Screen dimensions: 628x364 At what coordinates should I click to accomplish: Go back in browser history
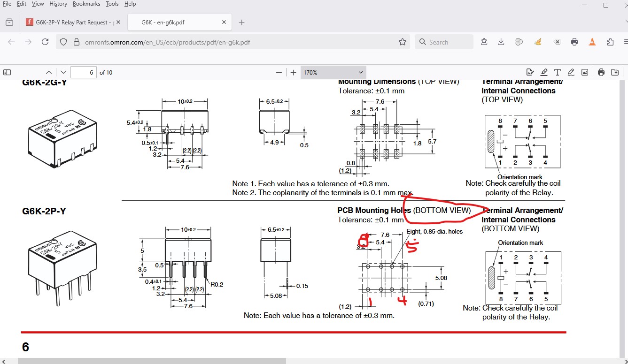coord(11,42)
